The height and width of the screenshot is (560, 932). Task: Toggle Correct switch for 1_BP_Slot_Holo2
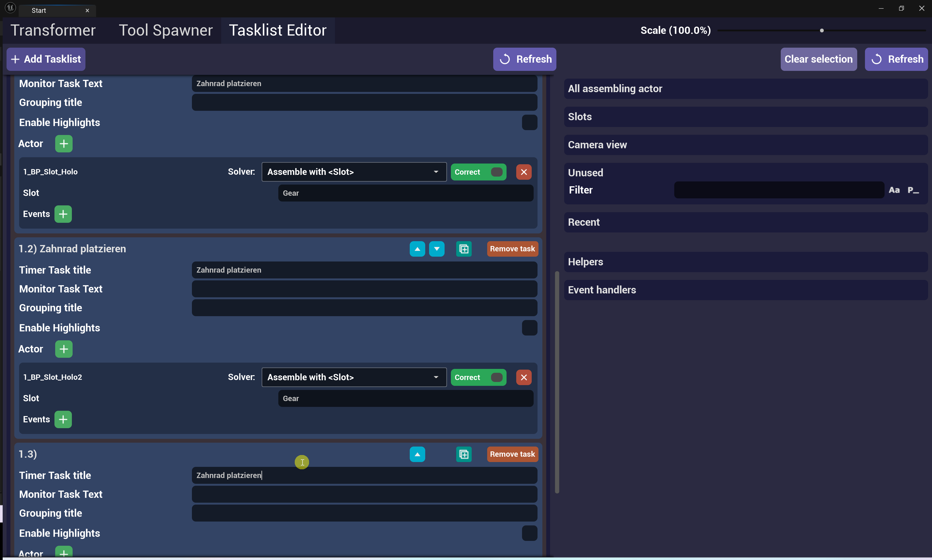(496, 377)
